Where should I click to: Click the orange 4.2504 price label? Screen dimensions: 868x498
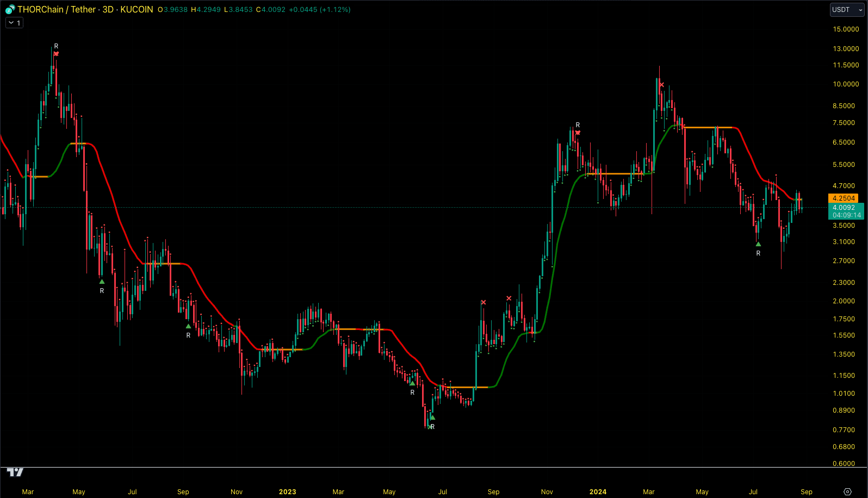844,198
